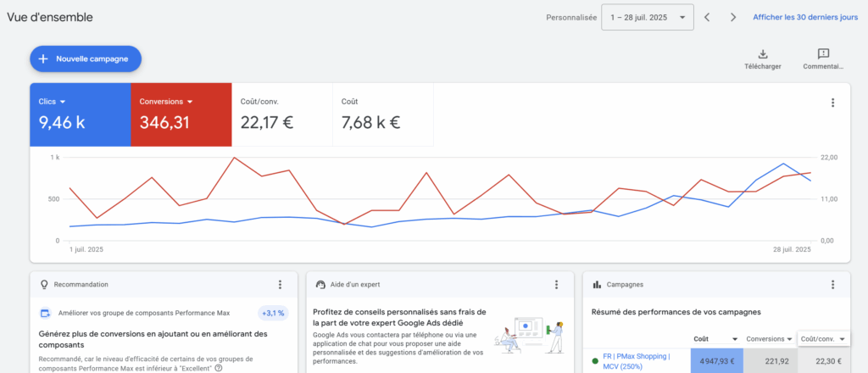The height and width of the screenshot is (373, 868).
Task: Click the Améliorer vos groupe de composants text
Action: (x=144, y=313)
